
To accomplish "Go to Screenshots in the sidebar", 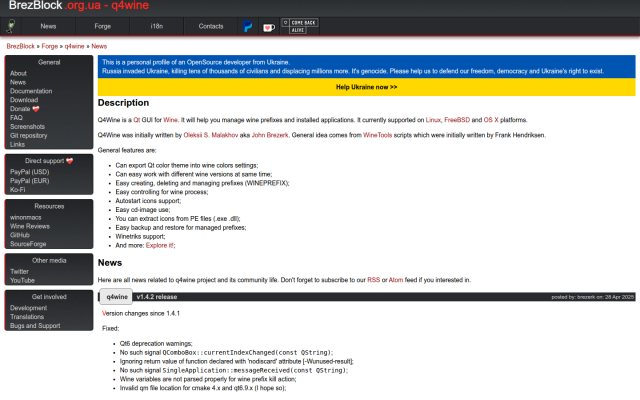I will point(27,127).
